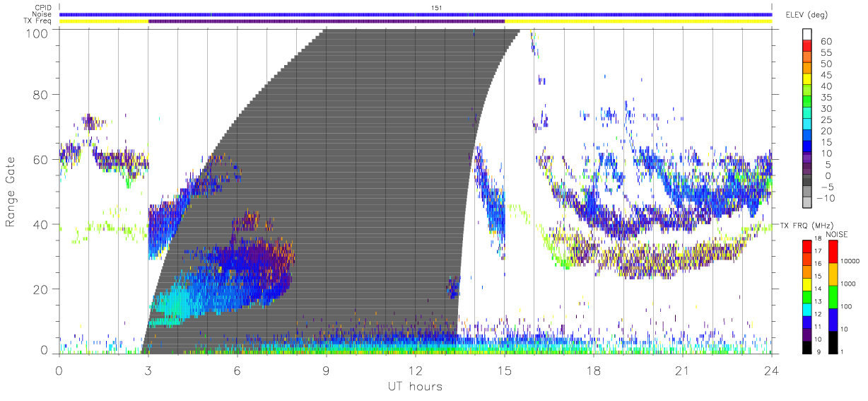
Task: Click the Range Gate axis title
Action: tap(11, 192)
